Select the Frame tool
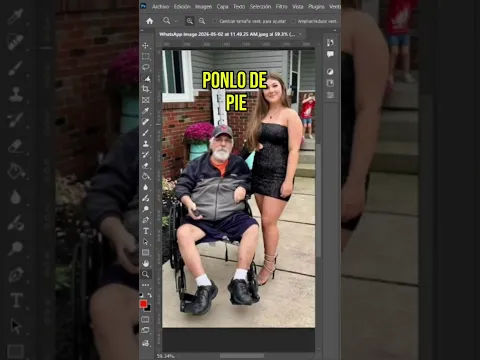 [146, 100]
